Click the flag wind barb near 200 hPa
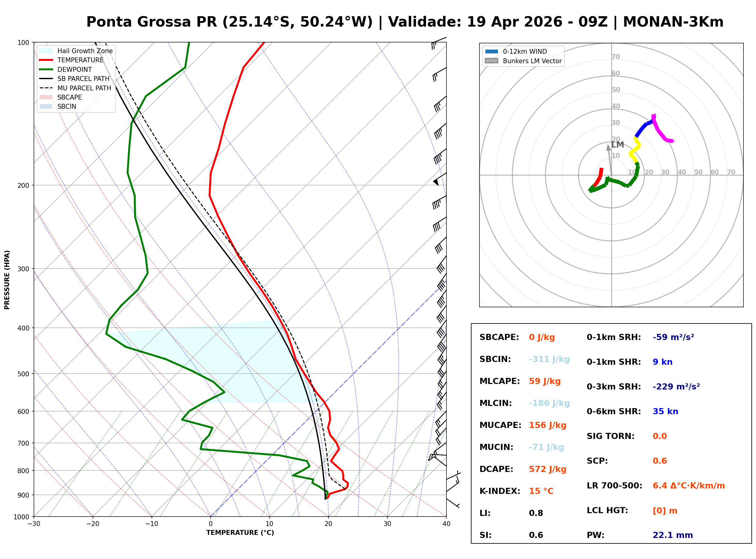Viewport: 756px width, 559px height. pos(437,182)
